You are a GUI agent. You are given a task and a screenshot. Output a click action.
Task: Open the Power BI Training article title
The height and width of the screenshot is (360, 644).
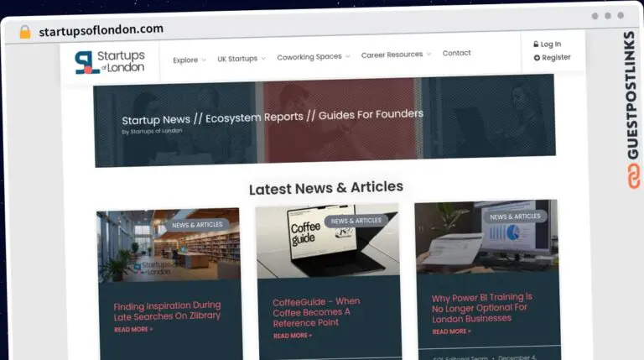click(x=482, y=308)
